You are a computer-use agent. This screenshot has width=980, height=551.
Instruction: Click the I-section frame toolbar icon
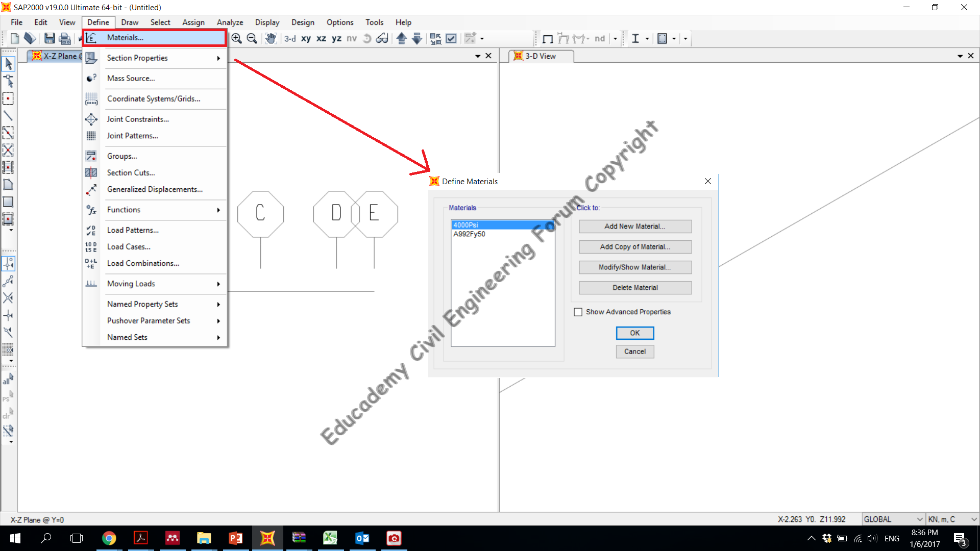tap(635, 38)
